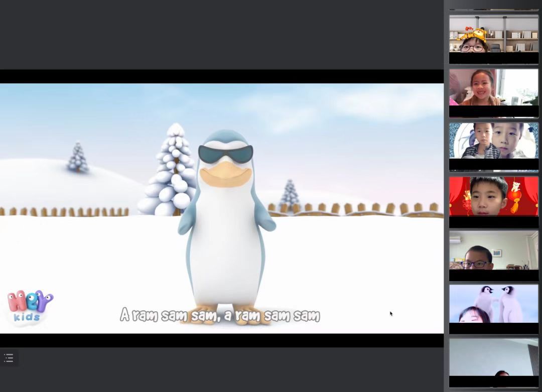Select the boy with blue glasses tile

[x=494, y=255]
